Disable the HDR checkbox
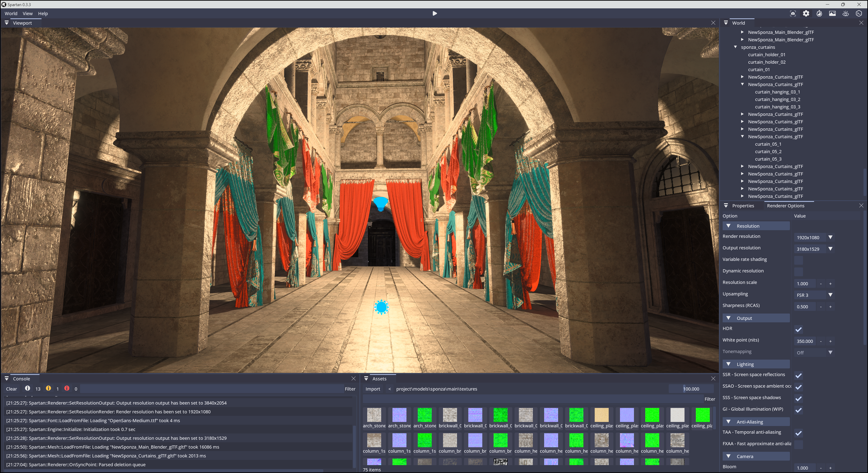The image size is (868, 473). point(798,329)
